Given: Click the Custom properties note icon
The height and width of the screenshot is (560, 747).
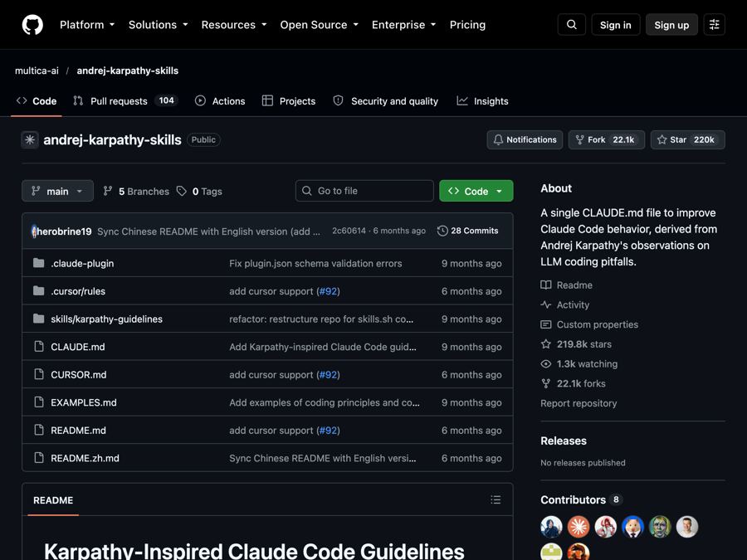Looking at the screenshot, I should click(546, 324).
